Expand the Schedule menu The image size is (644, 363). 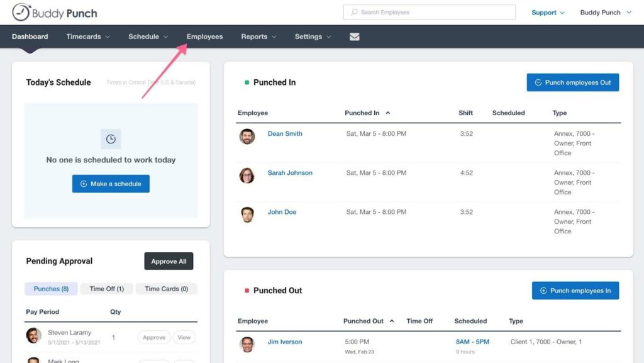tap(148, 36)
